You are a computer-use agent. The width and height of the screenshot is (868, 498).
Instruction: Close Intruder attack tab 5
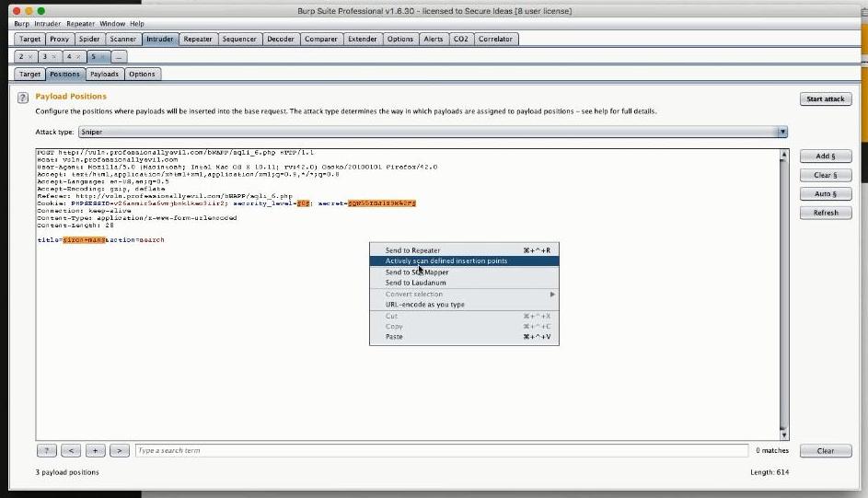pos(102,56)
